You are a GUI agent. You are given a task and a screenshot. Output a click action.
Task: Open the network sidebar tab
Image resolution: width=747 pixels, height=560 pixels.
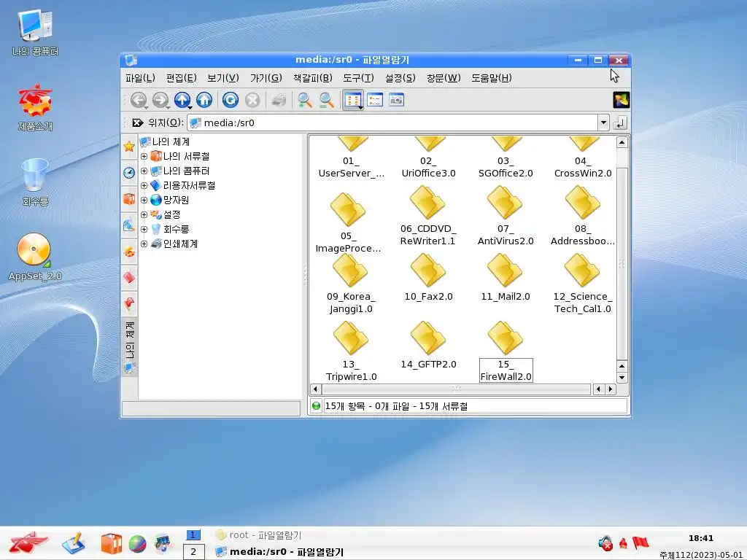pos(129,225)
